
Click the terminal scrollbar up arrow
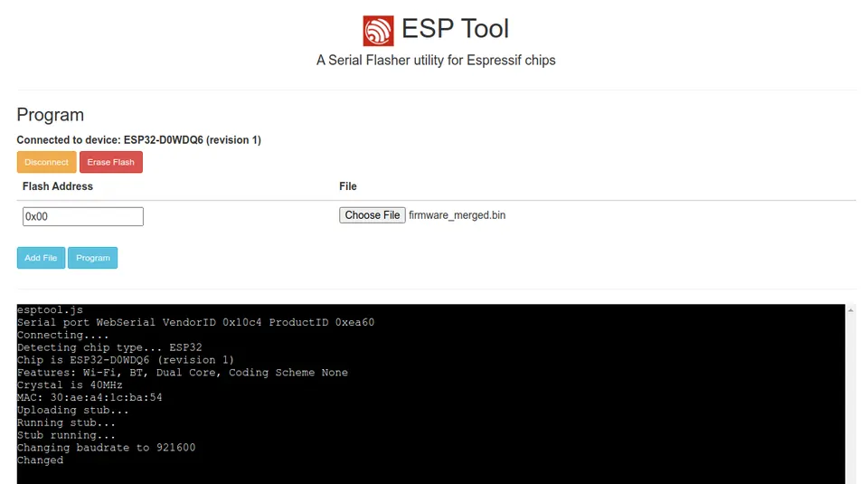850,310
